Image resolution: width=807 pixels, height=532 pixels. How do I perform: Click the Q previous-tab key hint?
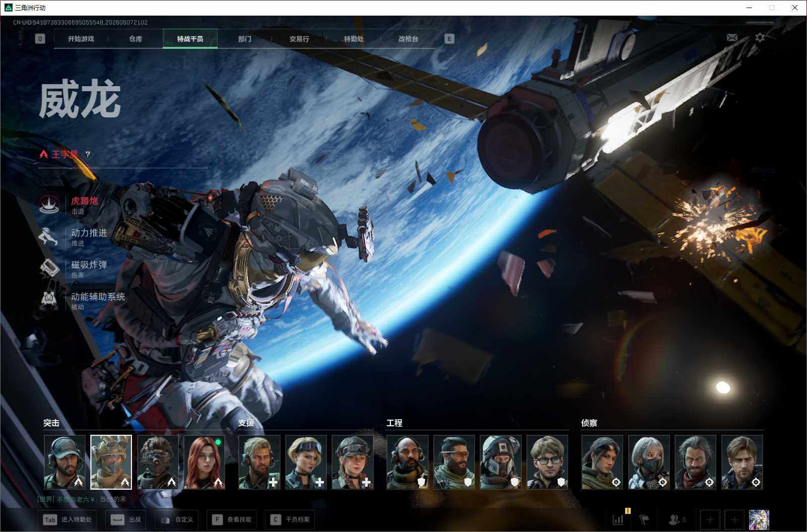click(40, 39)
